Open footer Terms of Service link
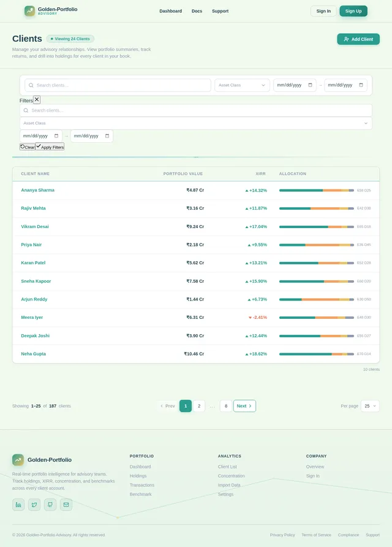This screenshot has height=547, width=392. 317,535
